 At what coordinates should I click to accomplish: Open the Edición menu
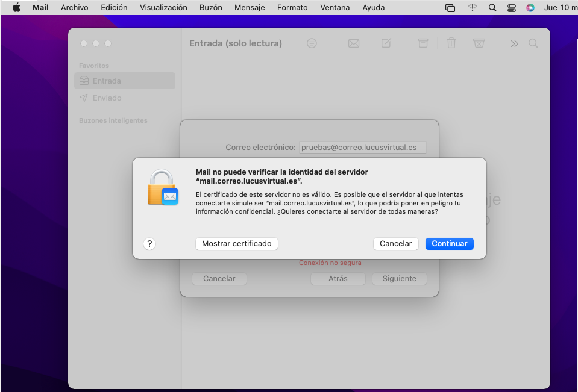tap(114, 7)
